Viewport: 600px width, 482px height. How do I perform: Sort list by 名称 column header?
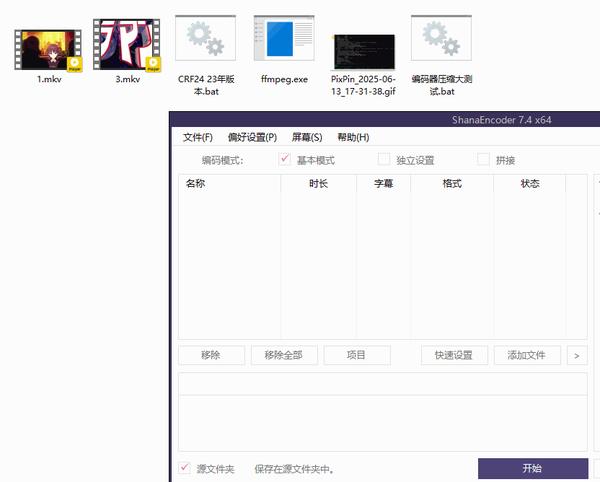coord(229,184)
